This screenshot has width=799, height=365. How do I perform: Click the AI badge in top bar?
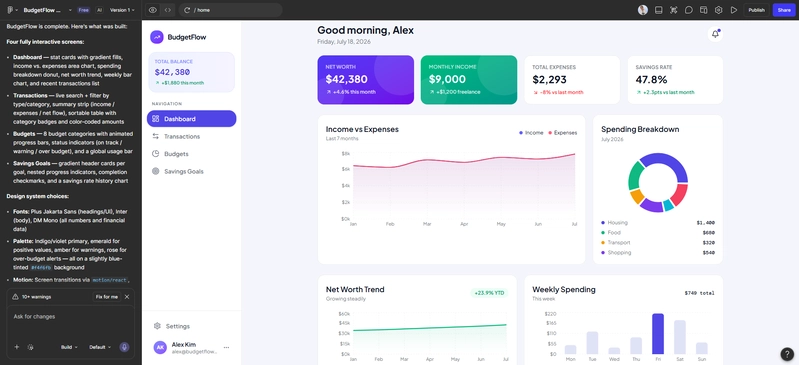99,10
